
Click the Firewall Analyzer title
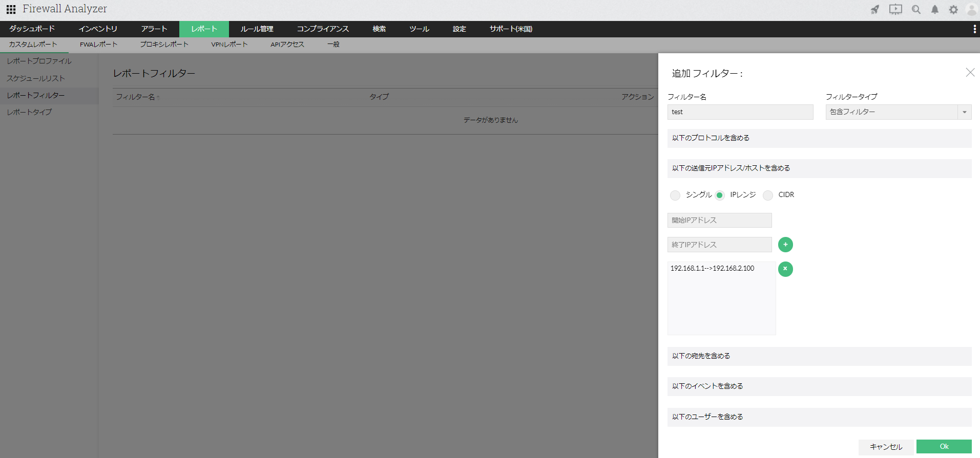[x=65, y=9]
